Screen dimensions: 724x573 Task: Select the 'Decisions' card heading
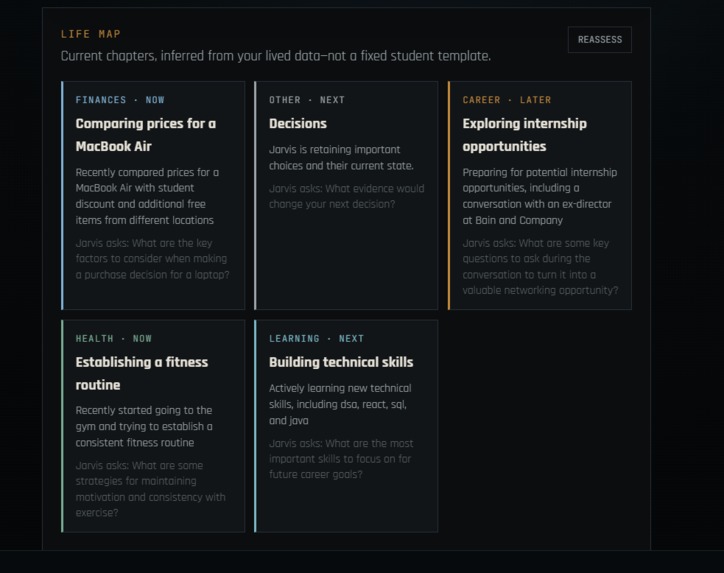click(x=298, y=124)
